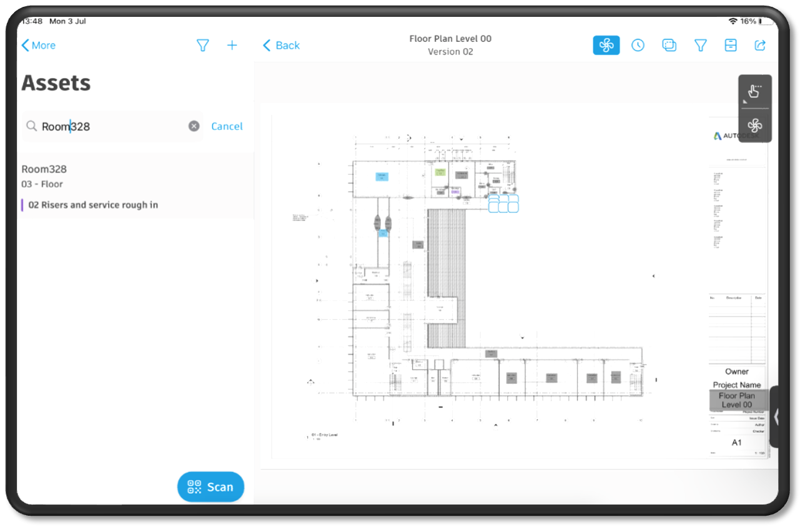
Task: Clear the asset search text
Action: [x=194, y=126]
